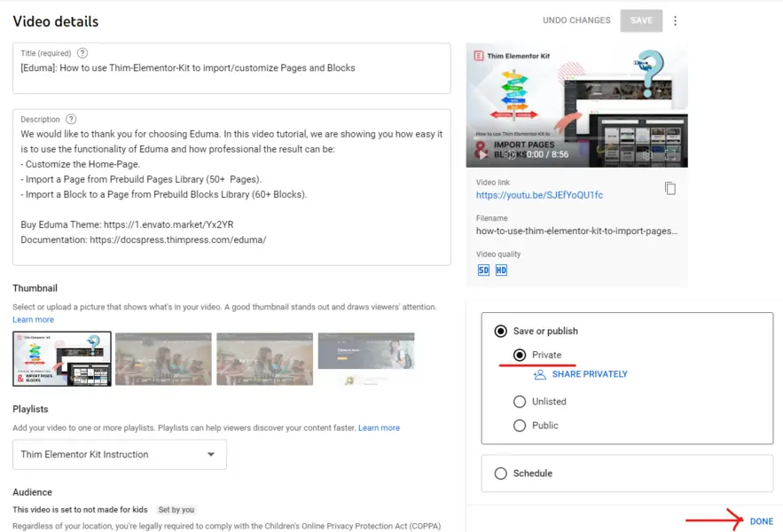Image resolution: width=783 pixels, height=532 pixels.
Task: Select the Save or publish radio option
Action: coord(500,332)
